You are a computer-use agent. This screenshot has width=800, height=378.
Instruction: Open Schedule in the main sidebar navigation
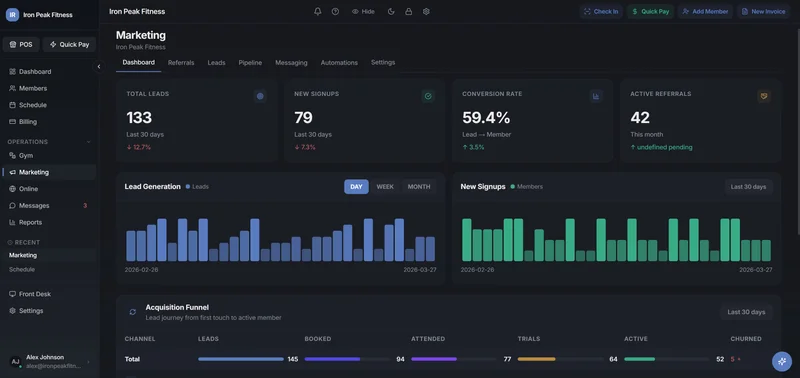[49, 105]
